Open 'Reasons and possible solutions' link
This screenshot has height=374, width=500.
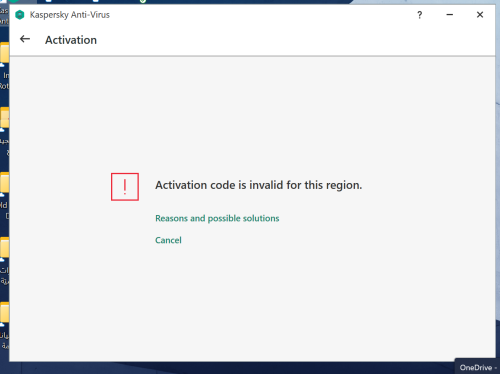(217, 218)
